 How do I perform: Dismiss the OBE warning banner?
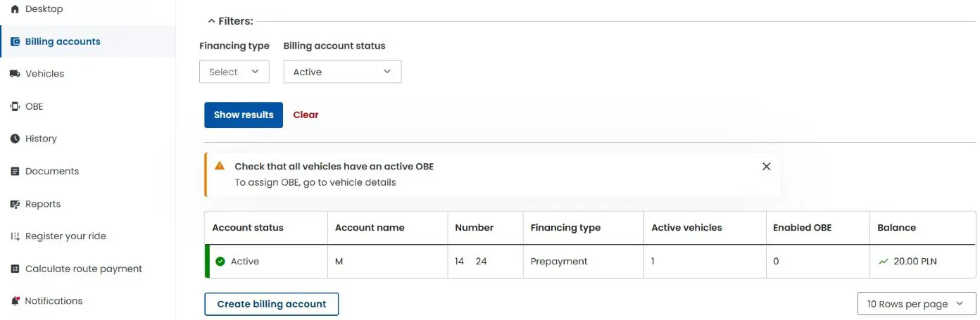point(766,167)
